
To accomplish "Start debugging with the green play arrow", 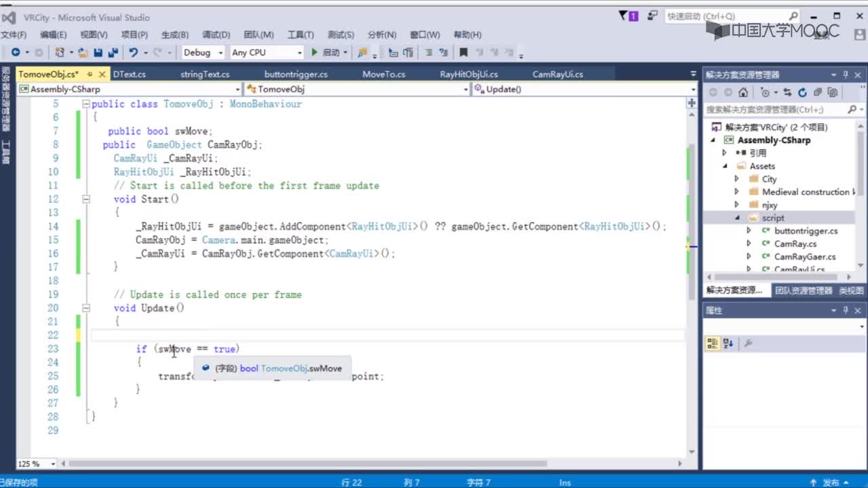I will coord(314,52).
